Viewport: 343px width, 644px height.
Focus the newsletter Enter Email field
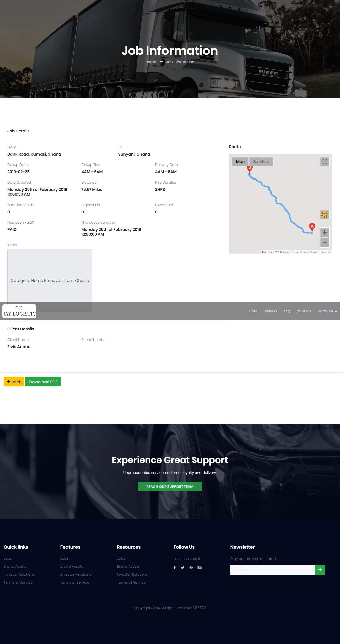click(272, 570)
